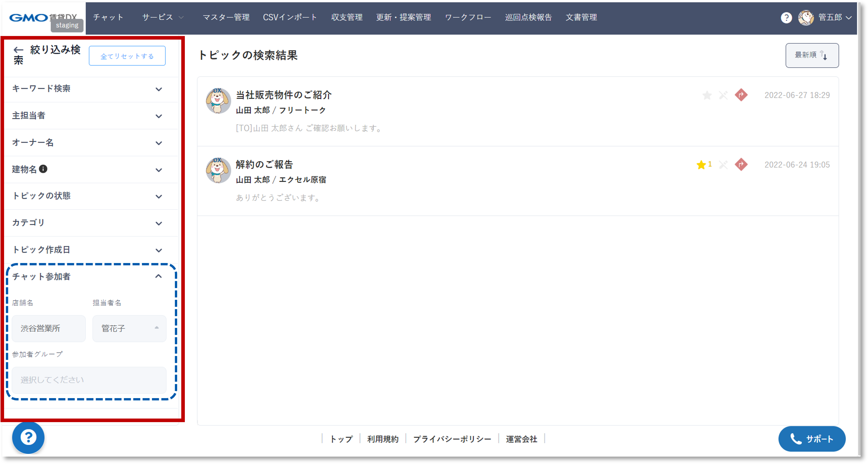
Task: Open the help question mark in header
Action: click(786, 18)
